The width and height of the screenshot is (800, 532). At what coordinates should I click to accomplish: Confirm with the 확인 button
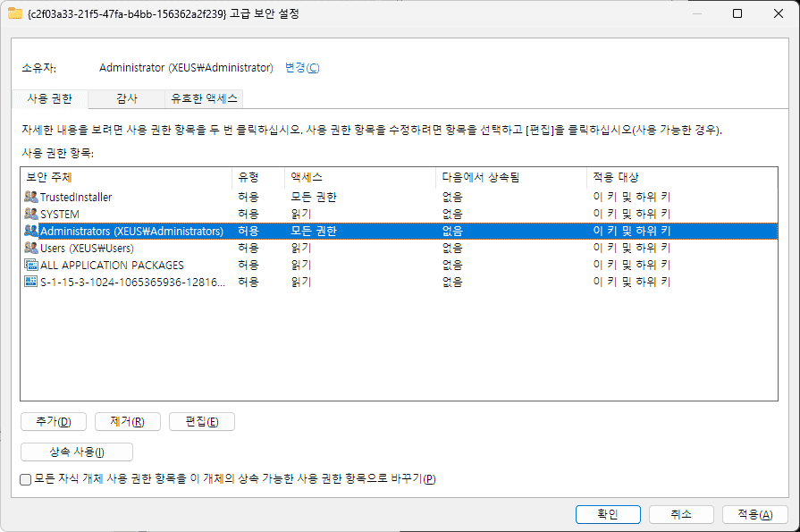(x=608, y=514)
